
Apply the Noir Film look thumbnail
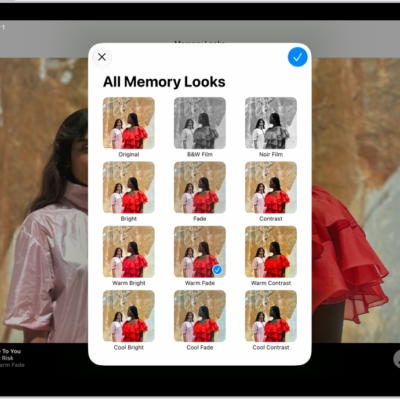click(x=271, y=123)
